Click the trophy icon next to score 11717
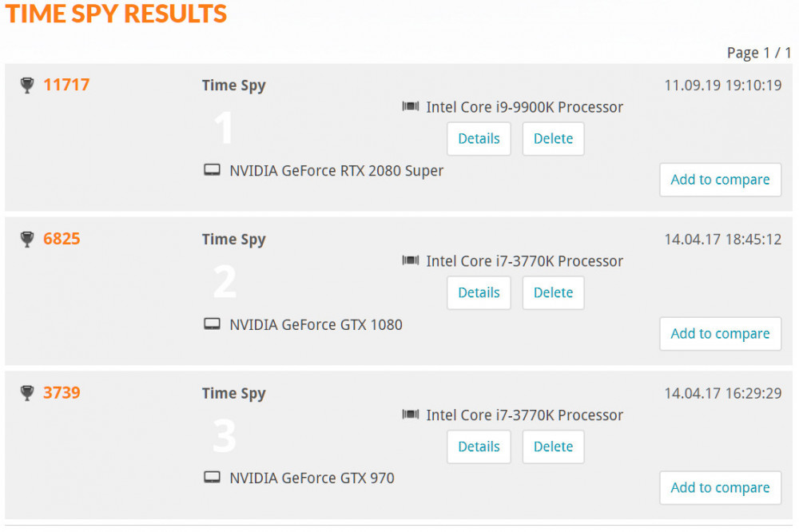799x532 pixels. (27, 84)
